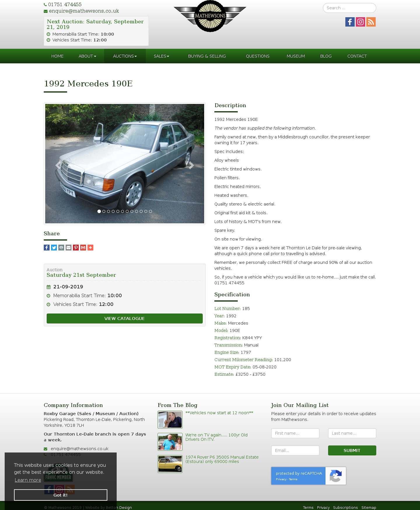Expand the Sales dropdown menu
This screenshot has height=510, width=420.
coord(161,56)
